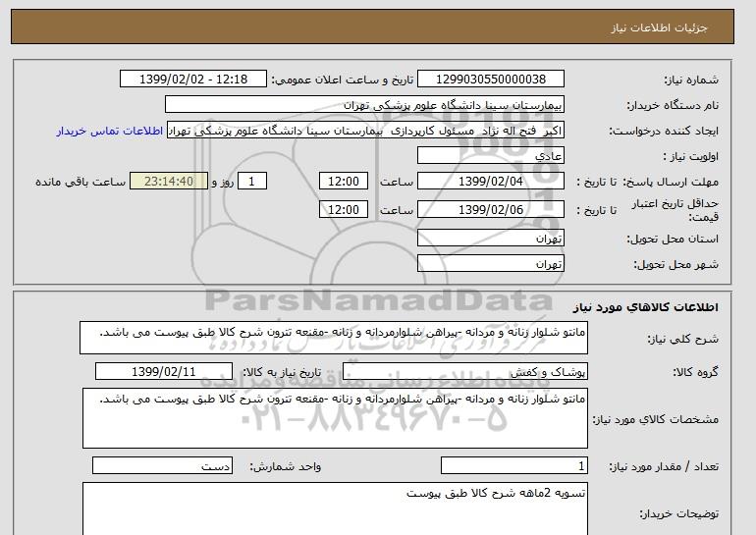Viewport: 756px width, 535px height.
Task: Select the delivery province field تهران
Action: (x=490, y=239)
